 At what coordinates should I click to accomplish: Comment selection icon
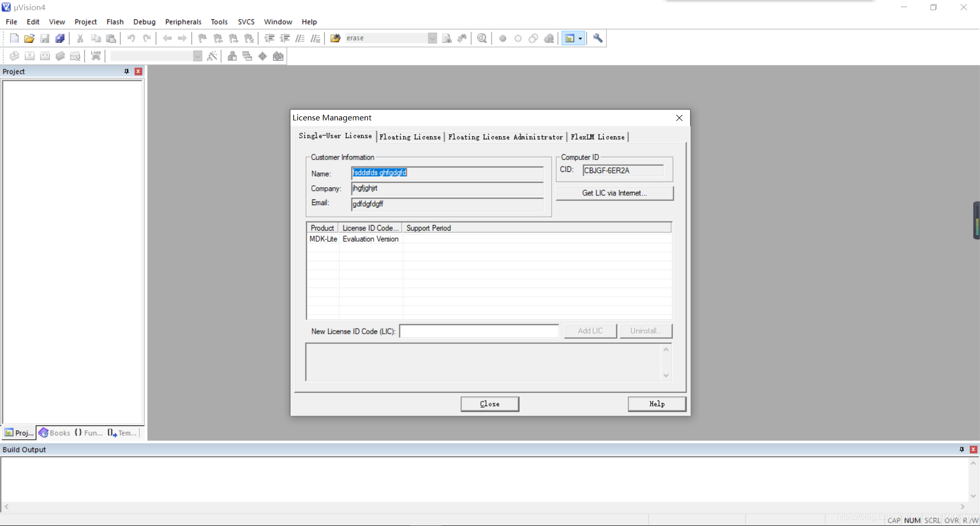click(x=300, y=38)
